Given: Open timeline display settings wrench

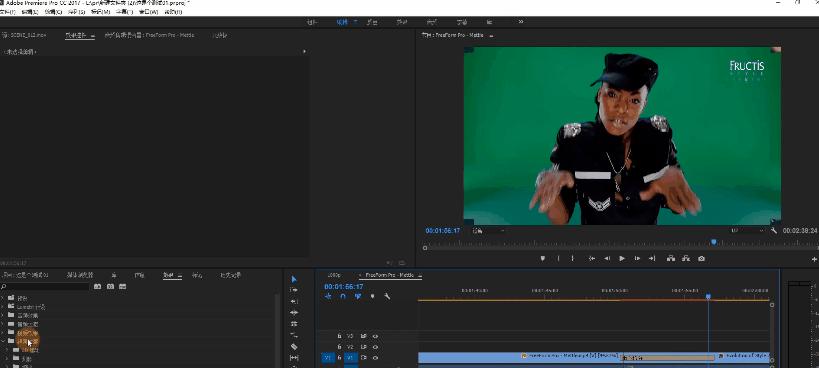Looking at the screenshot, I should (x=387, y=296).
